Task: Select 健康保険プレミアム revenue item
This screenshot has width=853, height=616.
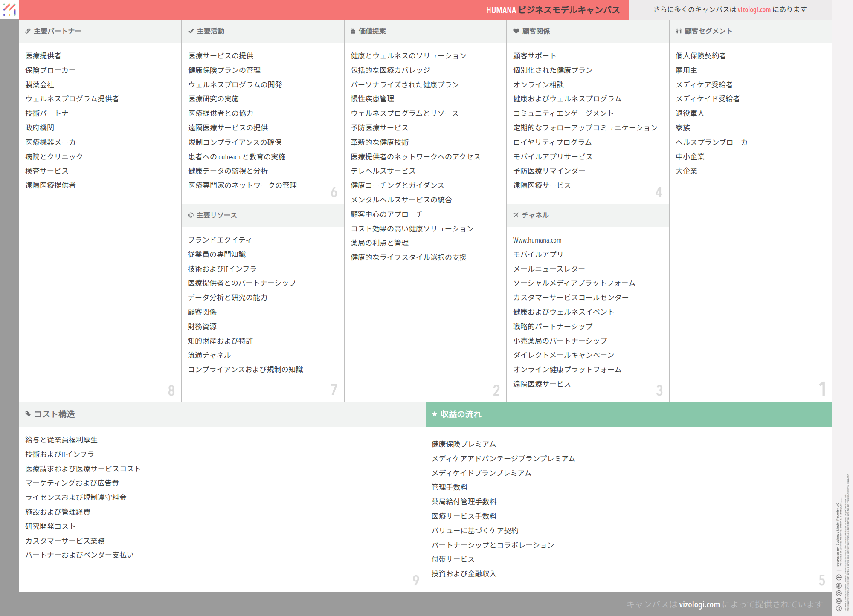Action: (x=463, y=444)
